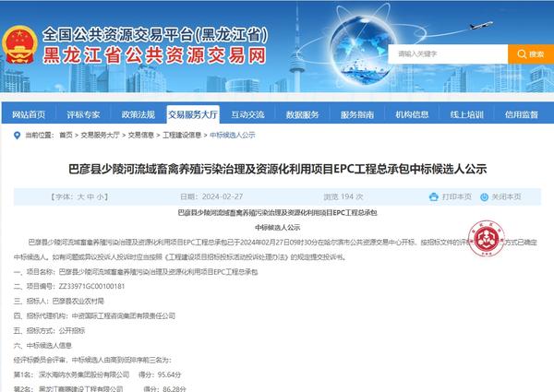Click 招标方式 公开招标 line
This screenshot has width=554, height=392.
tap(50, 330)
